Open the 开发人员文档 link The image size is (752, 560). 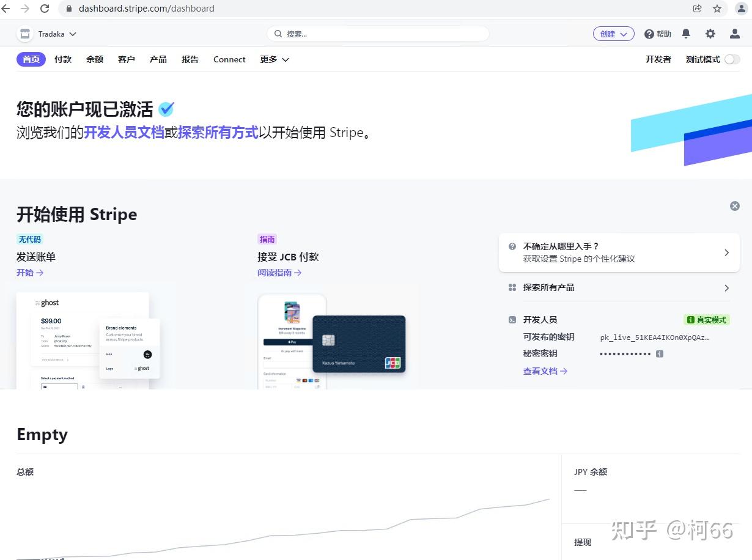(124, 132)
